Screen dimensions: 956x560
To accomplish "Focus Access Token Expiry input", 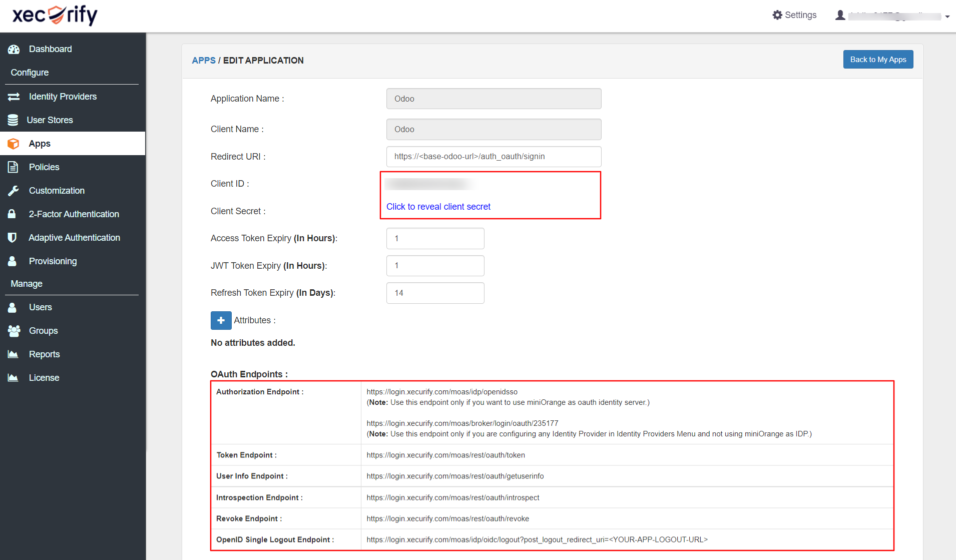I will tap(435, 238).
